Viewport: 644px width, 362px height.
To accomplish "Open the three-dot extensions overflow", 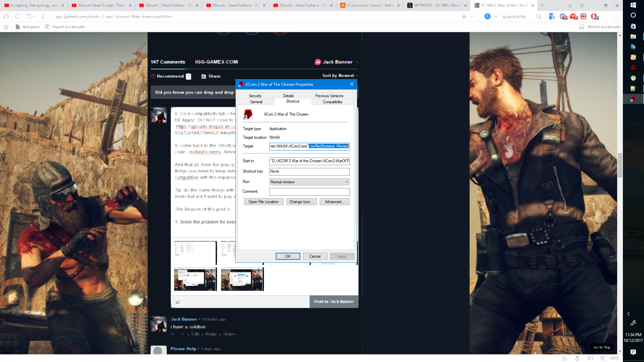I will 605,16.
